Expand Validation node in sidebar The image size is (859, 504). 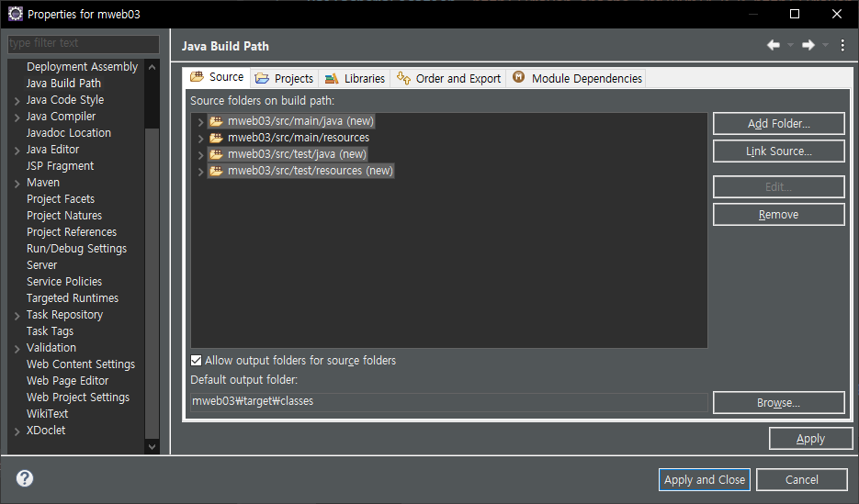[17, 348]
